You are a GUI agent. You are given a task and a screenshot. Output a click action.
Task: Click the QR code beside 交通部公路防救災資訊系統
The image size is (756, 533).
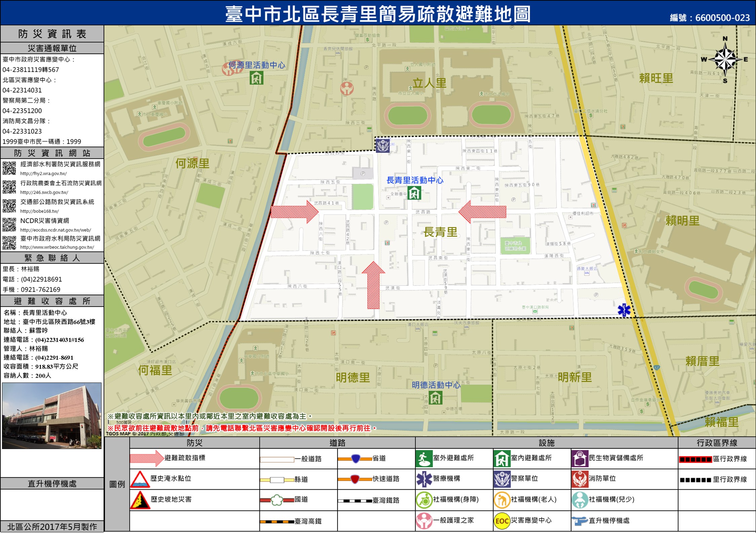click(x=9, y=206)
